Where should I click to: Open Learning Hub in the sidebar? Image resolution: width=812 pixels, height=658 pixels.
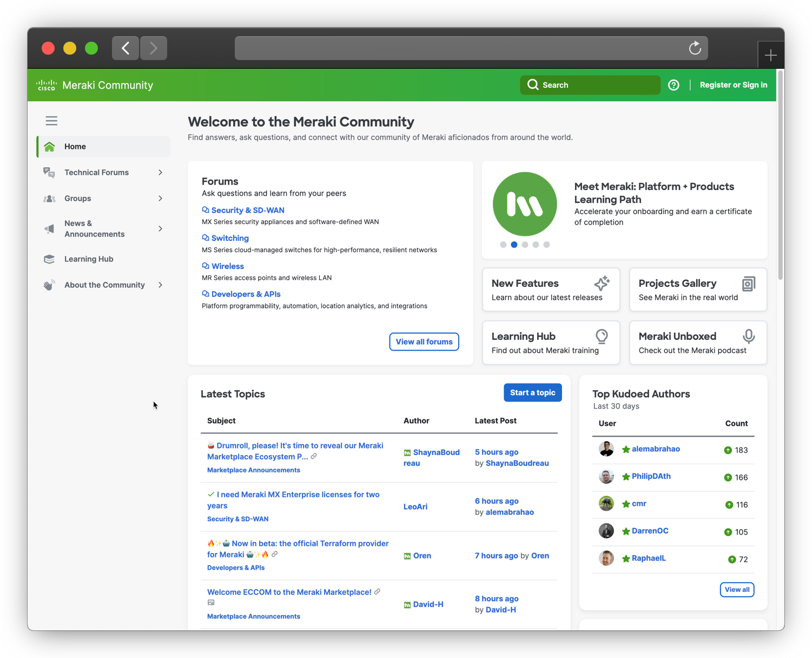pyautogui.click(x=89, y=259)
